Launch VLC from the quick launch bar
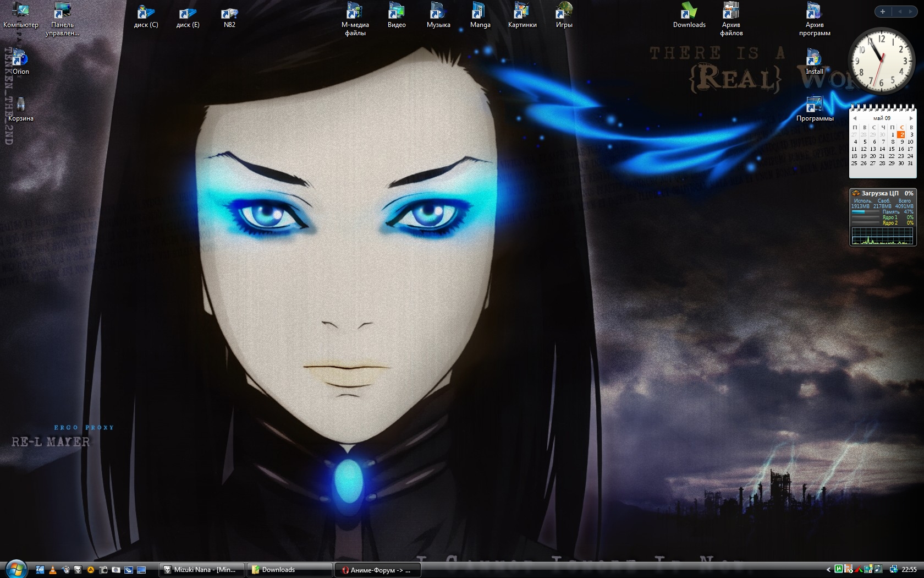Viewport: 924px width, 578px height. (53, 570)
